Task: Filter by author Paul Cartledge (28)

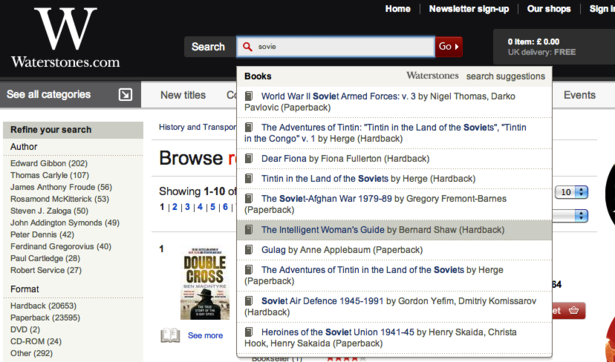Action: click(x=45, y=258)
